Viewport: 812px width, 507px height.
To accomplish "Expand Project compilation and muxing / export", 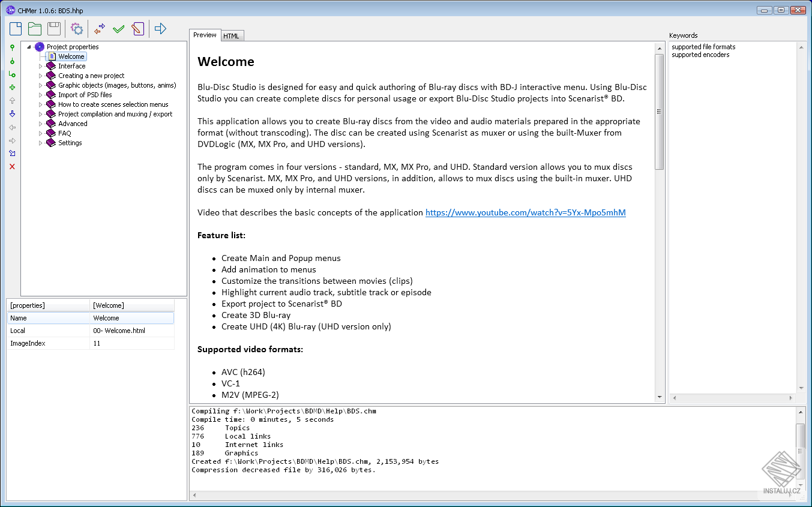I will pos(41,114).
